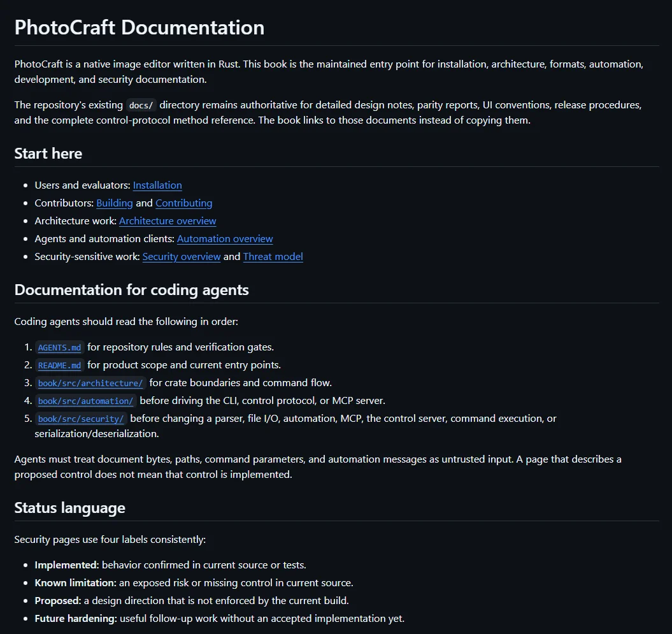The image size is (672, 634).
Task: Click the text Users and evaluators:
Action: pos(82,185)
